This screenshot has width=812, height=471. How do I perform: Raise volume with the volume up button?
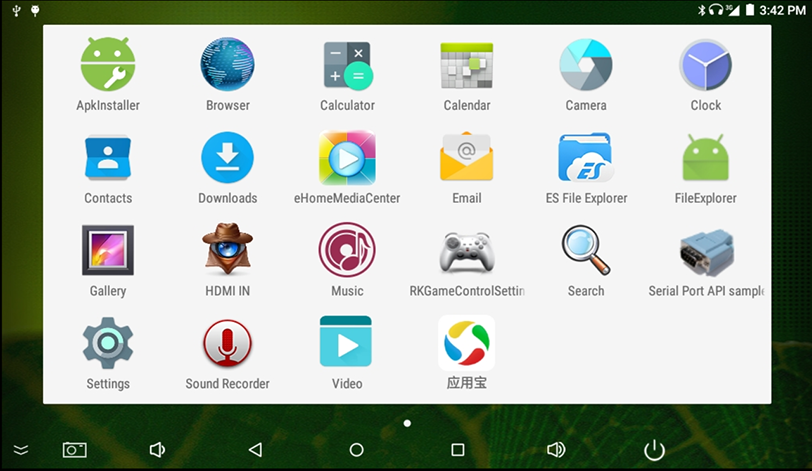pos(556,450)
